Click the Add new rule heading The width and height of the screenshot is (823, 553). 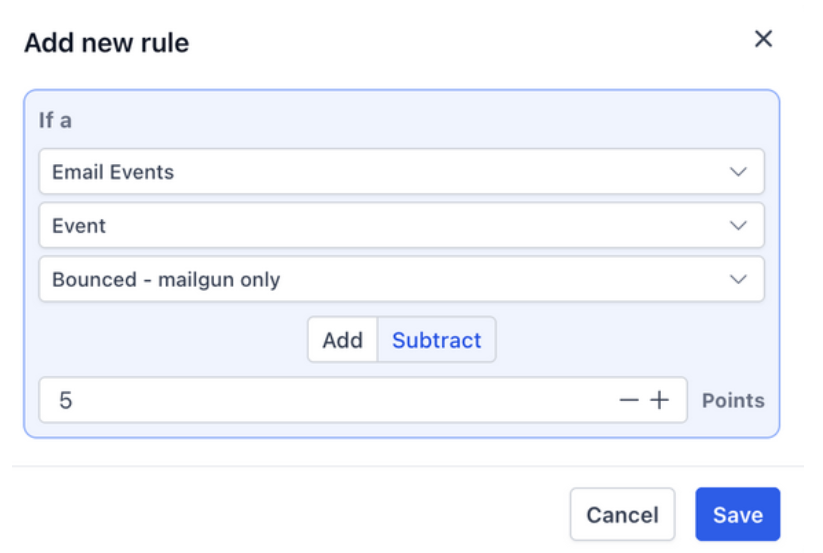coord(106,43)
